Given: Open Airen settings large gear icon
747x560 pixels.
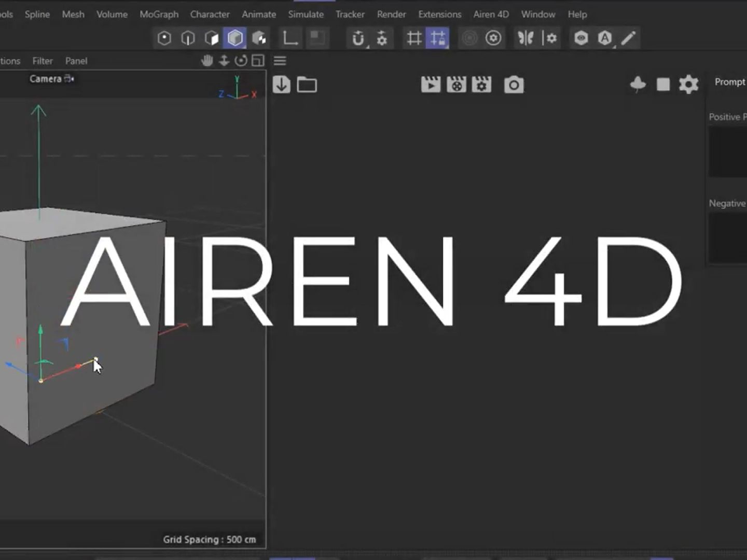Looking at the screenshot, I should 688,84.
